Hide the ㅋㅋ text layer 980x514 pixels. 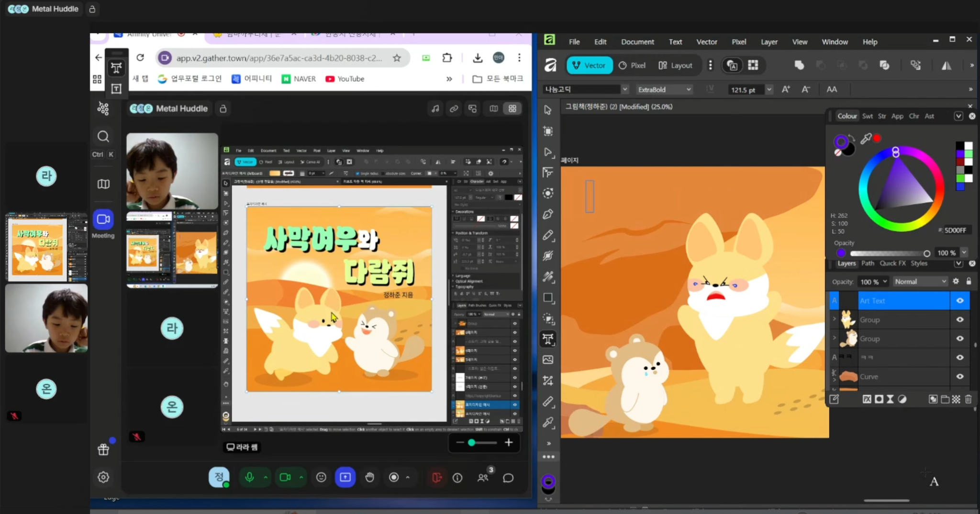960,357
